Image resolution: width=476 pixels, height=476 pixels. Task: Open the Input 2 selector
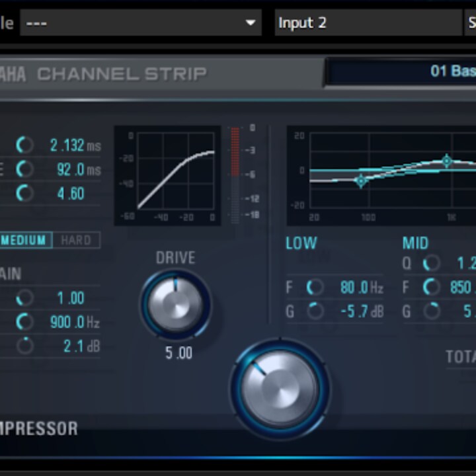pyautogui.click(x=367, y=23)
